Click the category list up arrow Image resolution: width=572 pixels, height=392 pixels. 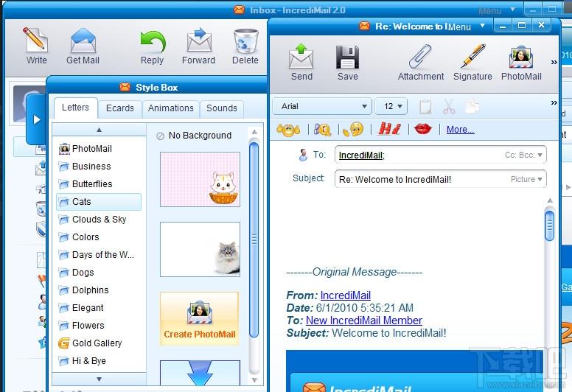(x=99, y=130)
